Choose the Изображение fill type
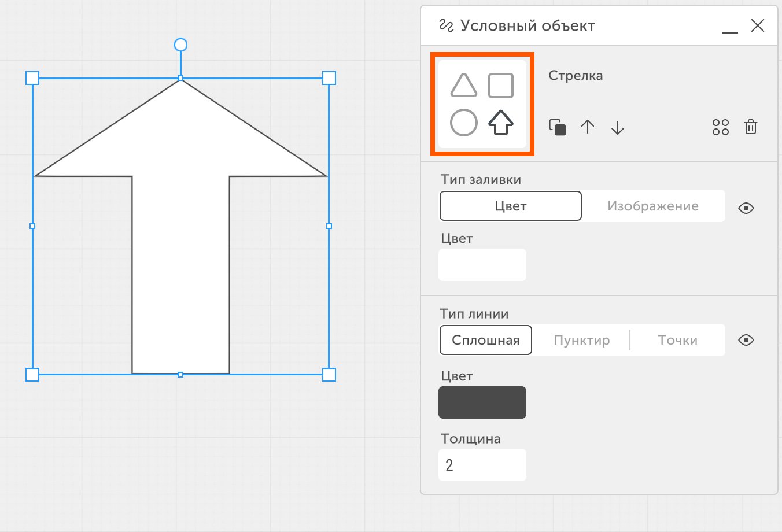Viewport: 782px width, 532px height. tap(653, 206)
